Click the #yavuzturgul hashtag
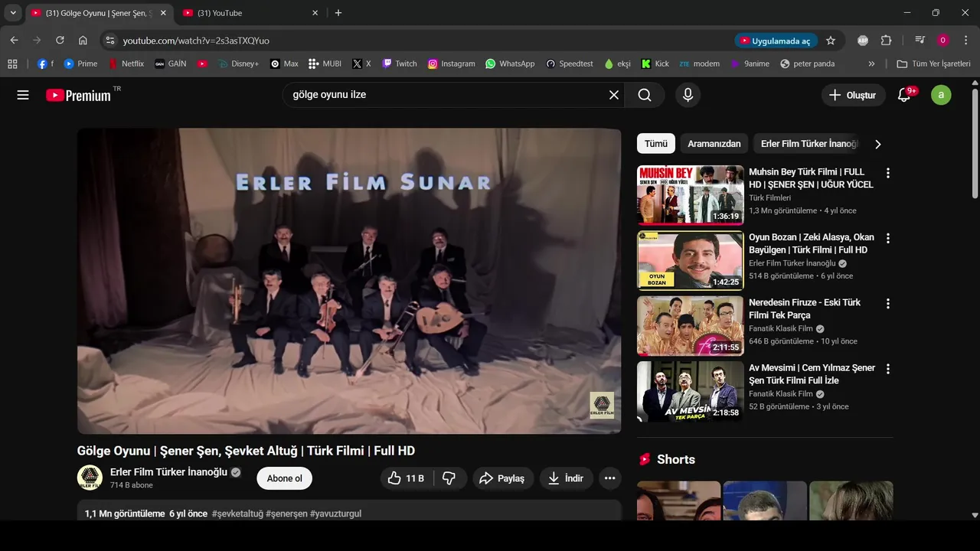The image size is (980, 551). 335,514
